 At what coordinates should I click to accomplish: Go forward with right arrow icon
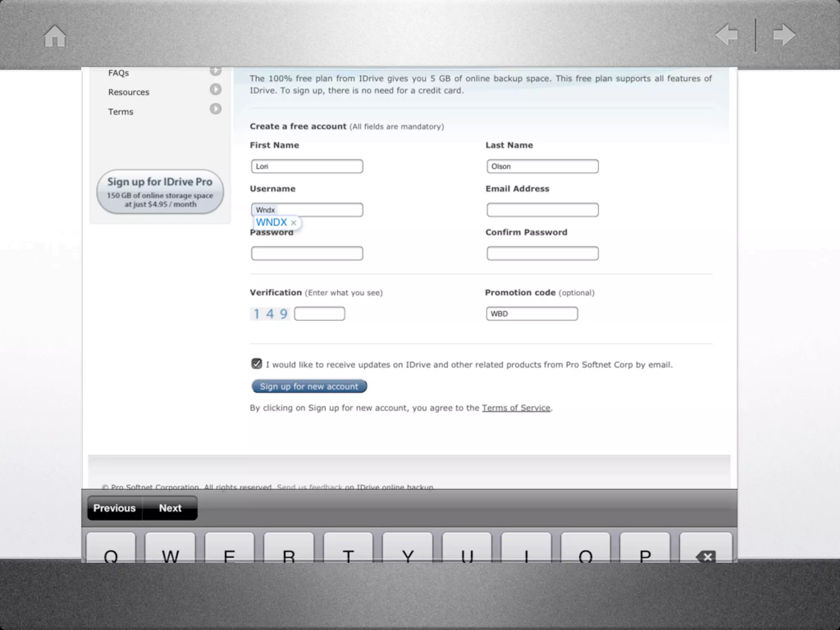point(784,35)
